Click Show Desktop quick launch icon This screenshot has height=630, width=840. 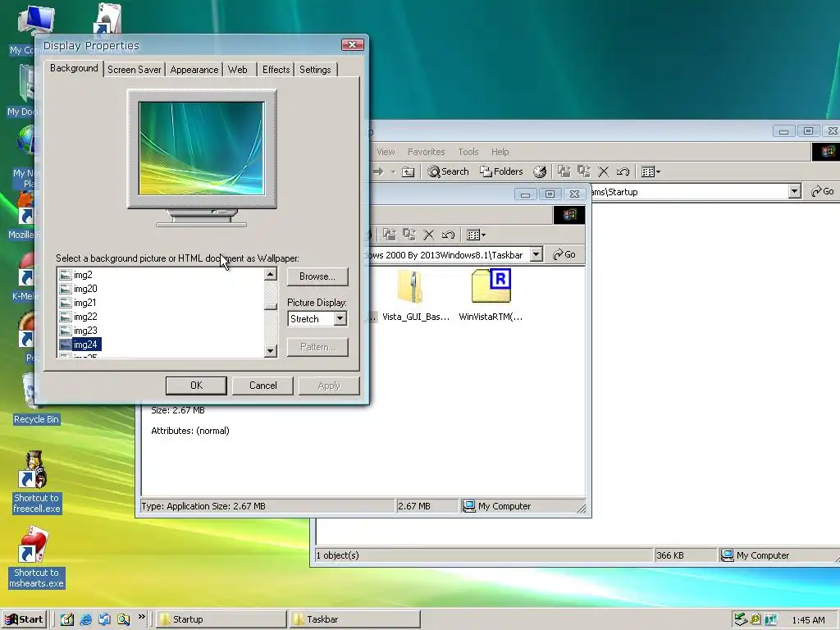point(67,619)
